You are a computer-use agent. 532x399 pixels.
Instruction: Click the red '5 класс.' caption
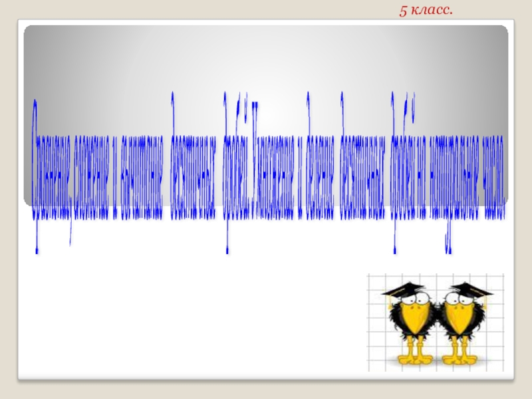tap(426, 10)
